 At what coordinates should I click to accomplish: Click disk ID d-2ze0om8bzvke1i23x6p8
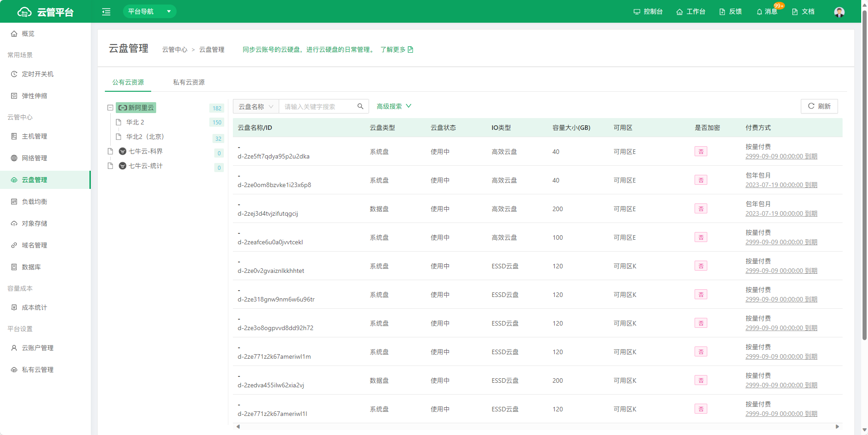point(275,185)
